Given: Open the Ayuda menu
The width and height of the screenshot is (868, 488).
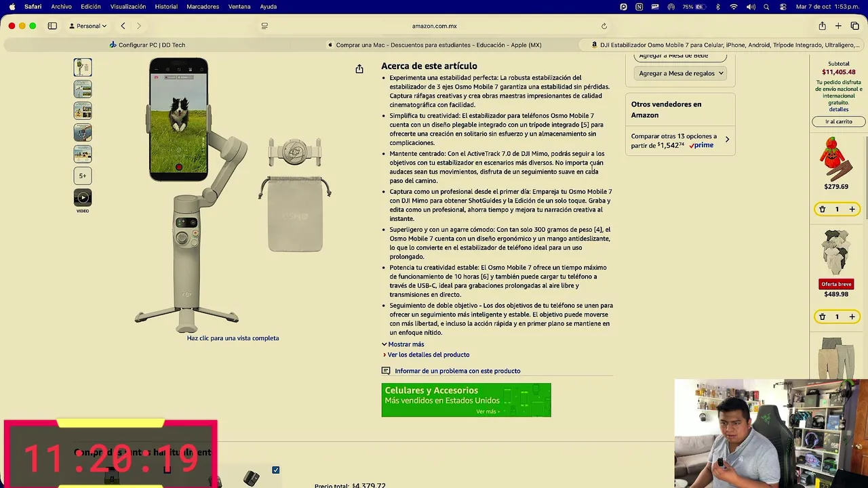Looking at the screenshot, I should [269, 7].
